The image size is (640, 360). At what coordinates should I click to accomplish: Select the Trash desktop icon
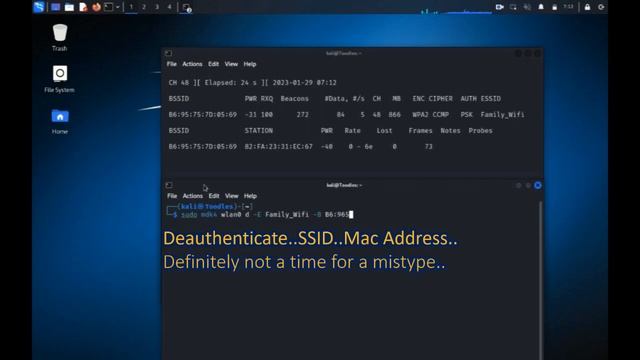(x=60, y=37)
